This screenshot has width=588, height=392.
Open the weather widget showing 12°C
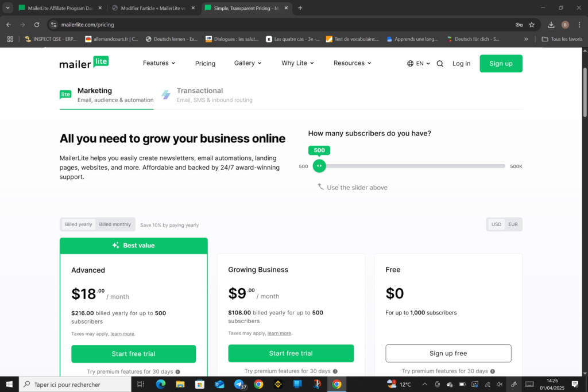point(400,384)
